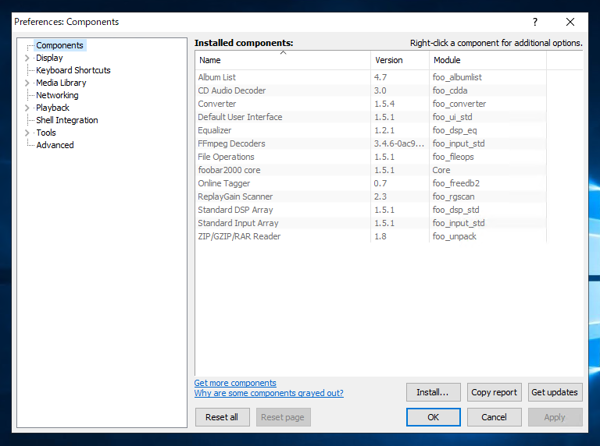
Task: Close the Preferences dialog
Action: click(x=570, y=21)
